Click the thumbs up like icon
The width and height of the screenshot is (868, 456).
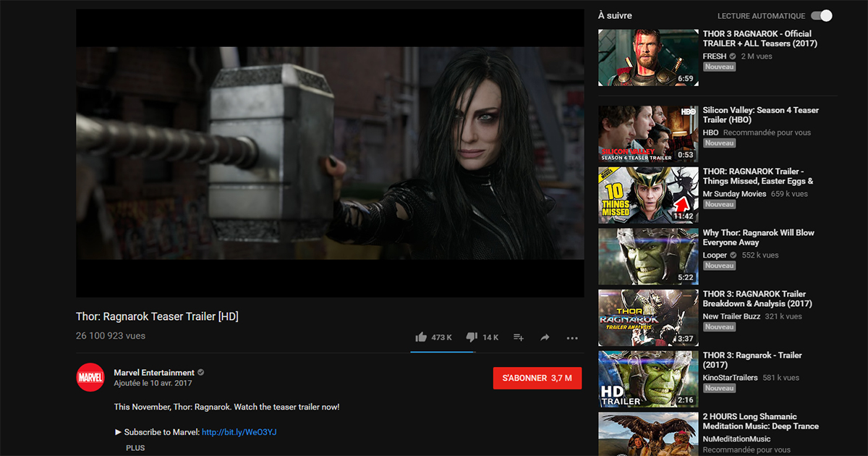(x=421, y=337)
